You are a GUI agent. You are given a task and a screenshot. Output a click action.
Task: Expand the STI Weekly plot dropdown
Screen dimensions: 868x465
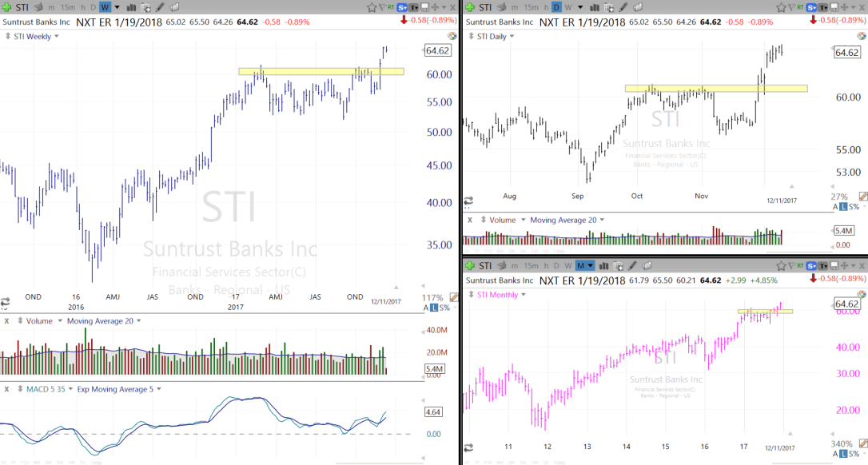(56, 36)
